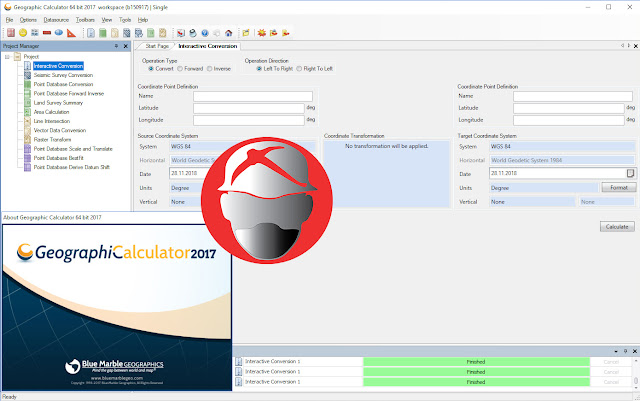
Task: Click the orange triangle ruler toolbar icon
Action: pos(71,33)
